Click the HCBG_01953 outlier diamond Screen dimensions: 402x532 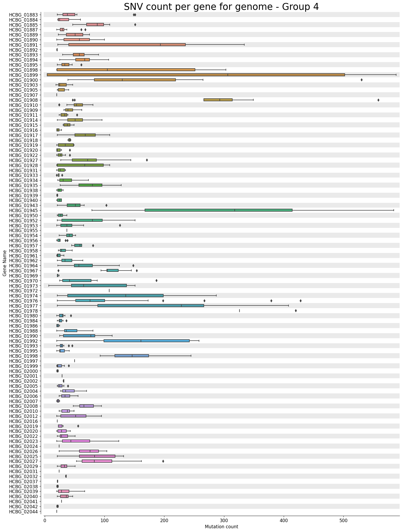(120, 225)
